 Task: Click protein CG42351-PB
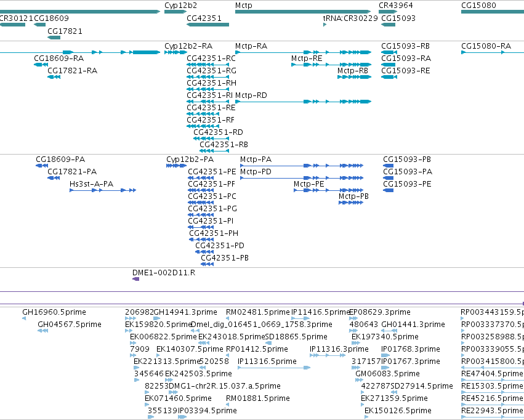[225, 259]
